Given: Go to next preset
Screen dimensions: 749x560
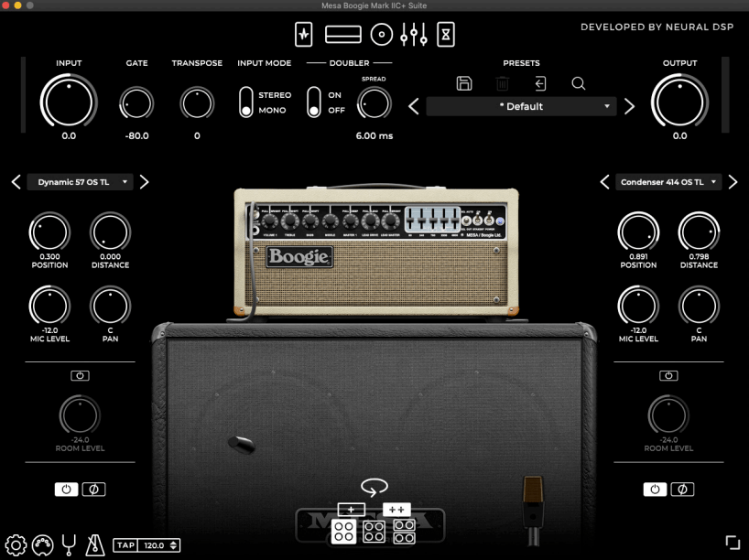Looking at the screenshot, I should [x=630, y=106].
